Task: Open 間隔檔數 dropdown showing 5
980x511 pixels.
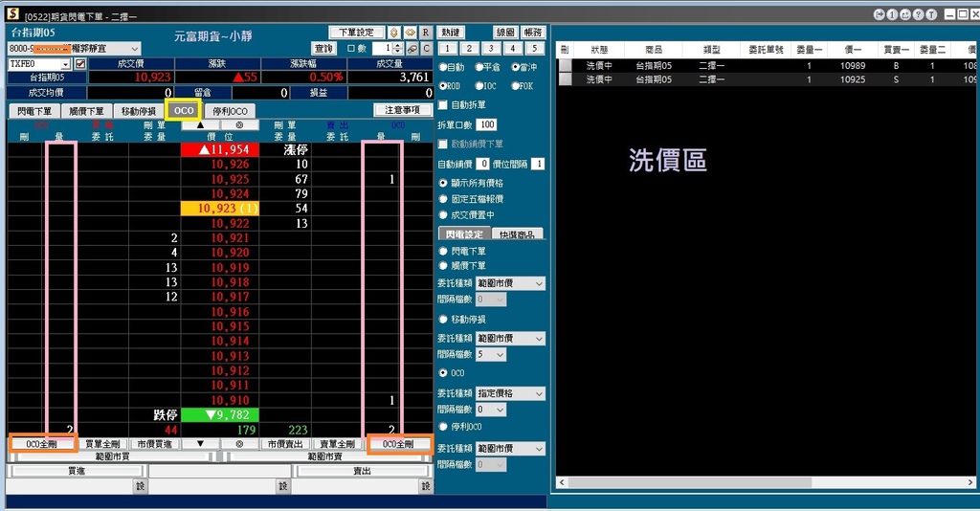Action: click(x=491, y=354)
